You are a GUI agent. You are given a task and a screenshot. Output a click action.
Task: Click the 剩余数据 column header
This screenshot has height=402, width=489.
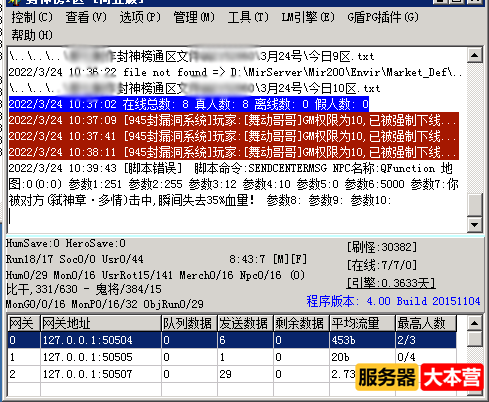click(x=301, y=323)
